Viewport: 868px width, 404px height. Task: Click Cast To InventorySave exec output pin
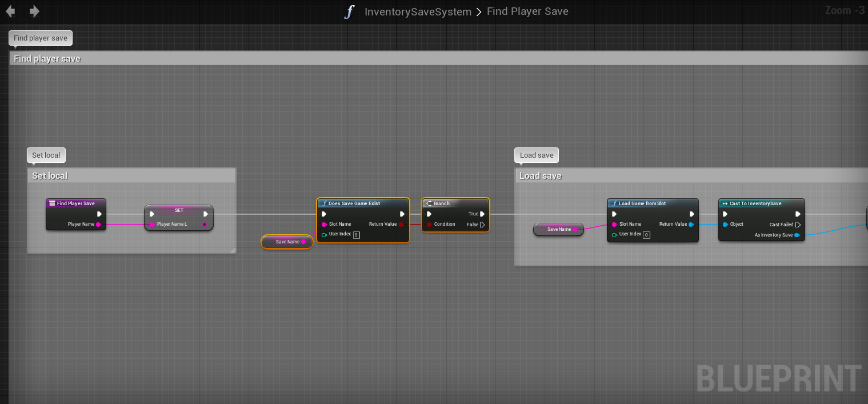(x=798, y=214)
